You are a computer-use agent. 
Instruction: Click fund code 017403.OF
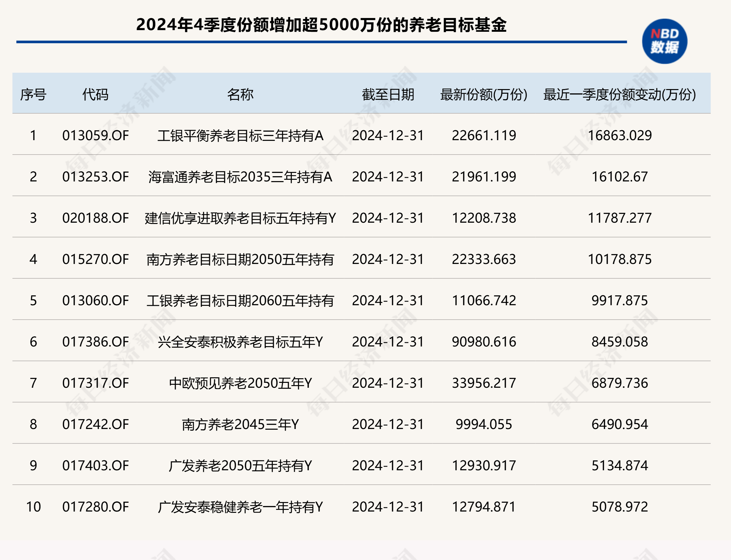(96, 466)
